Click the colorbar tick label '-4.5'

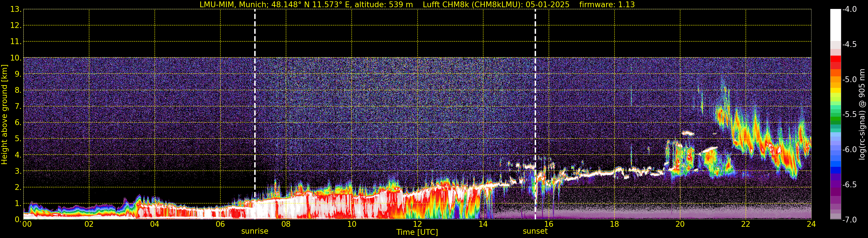coord(850,44)
